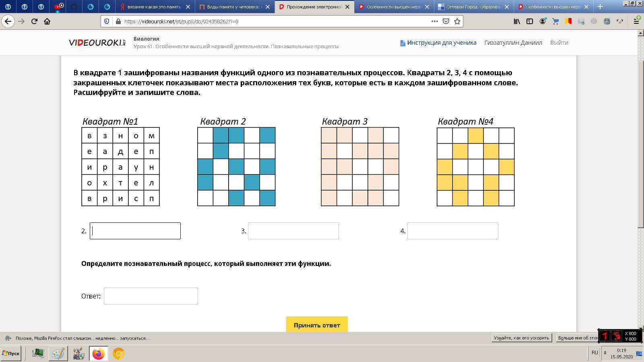Bookmark this page with the star icon
The width and height of the screenshot is (644, 362).
[457, 21]
